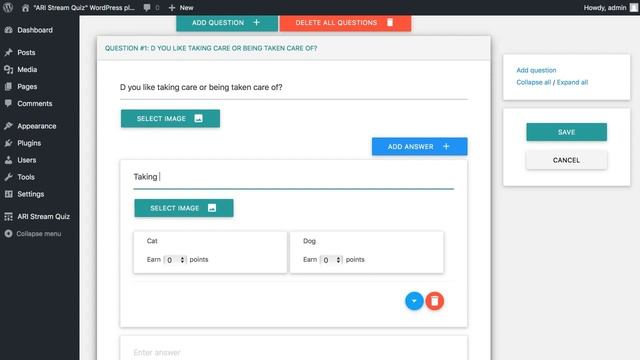The width and height of the screenshot is (640, 360).
Task: Click the Dog points number spinner
Action: tap(331, 260)
